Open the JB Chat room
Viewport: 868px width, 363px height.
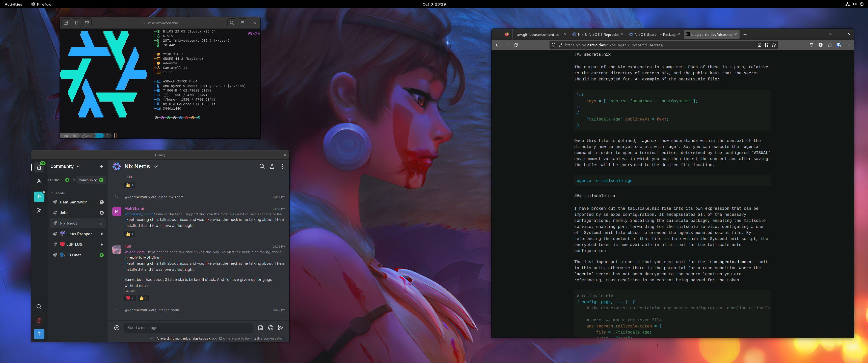(x=73, y=255)
